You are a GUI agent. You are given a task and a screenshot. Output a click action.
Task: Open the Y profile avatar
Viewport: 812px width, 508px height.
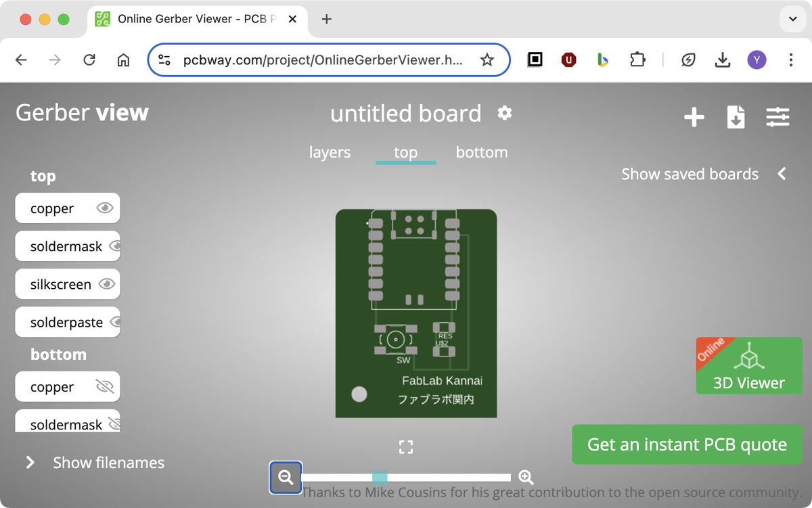tap(757, 60)
